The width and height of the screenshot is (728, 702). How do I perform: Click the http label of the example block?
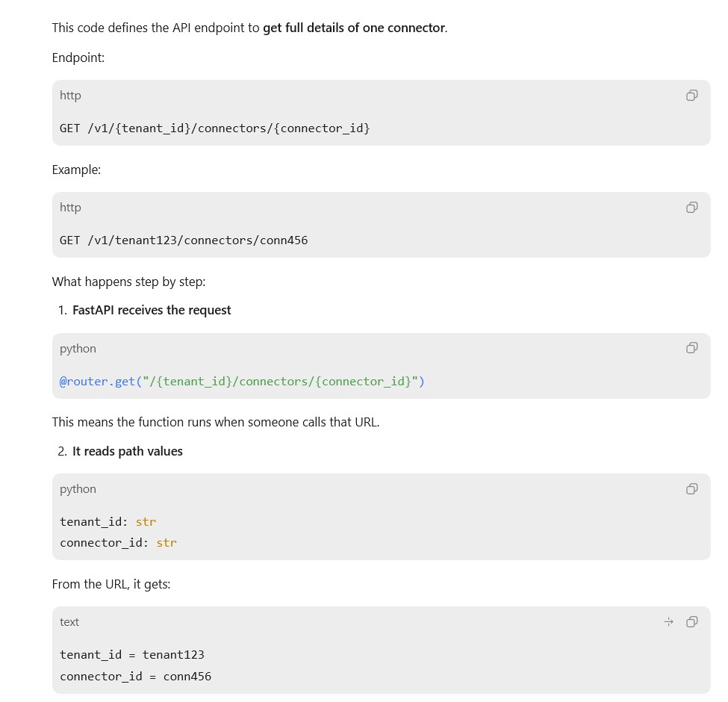(x=70, y=208)
